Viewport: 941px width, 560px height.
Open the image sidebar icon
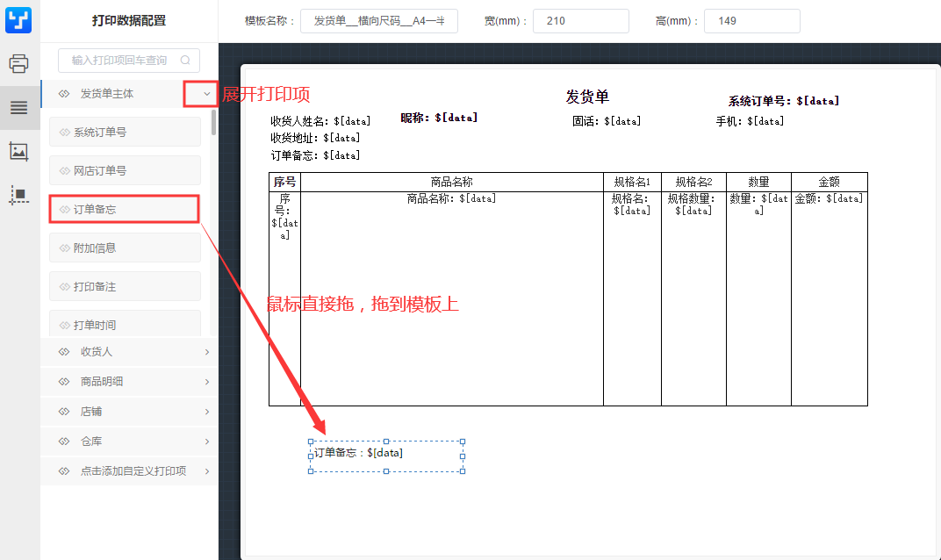pos(18,152)
